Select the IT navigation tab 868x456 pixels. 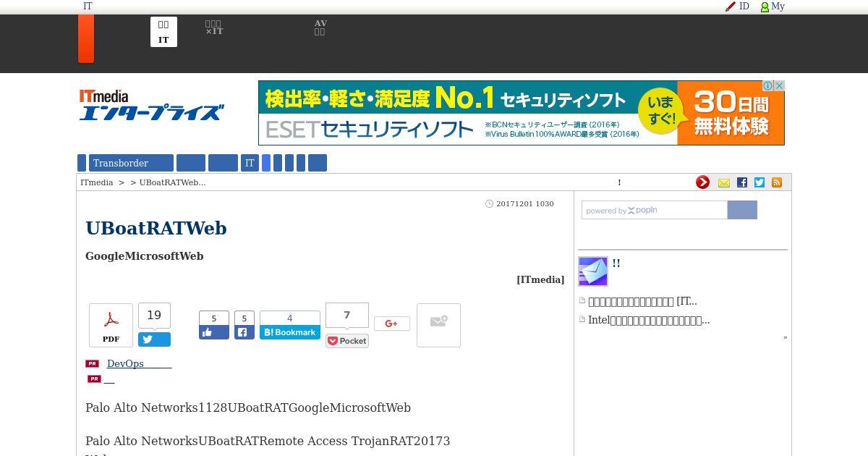pos(250,163)
